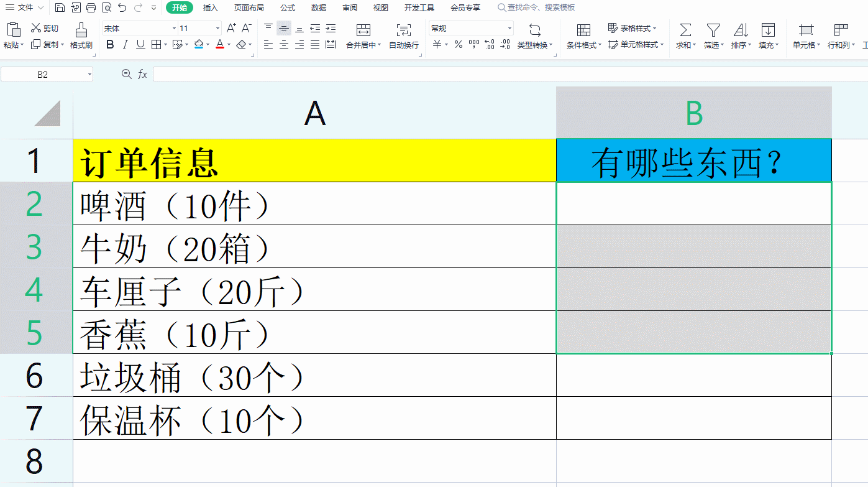Click the red font color A icon
868x487 pixels.
219,44
